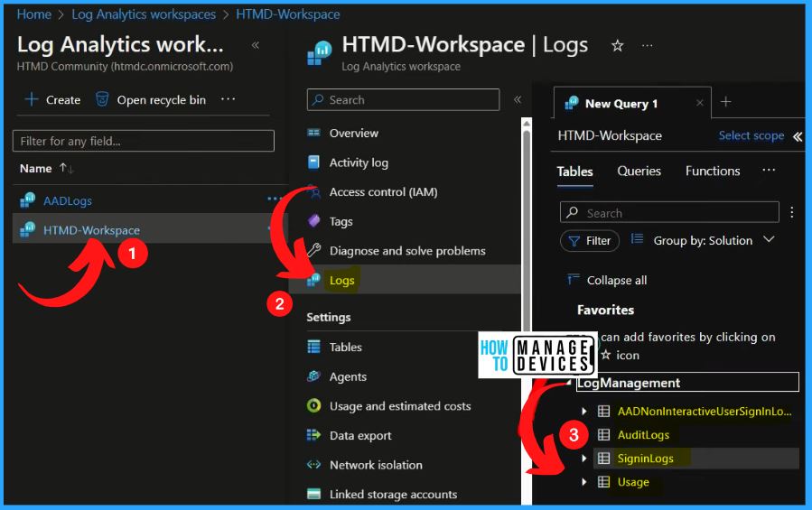Open the AADLogs workspace
Image resolution: width=812 pixels, height=510 pixels.
(68, 201)
